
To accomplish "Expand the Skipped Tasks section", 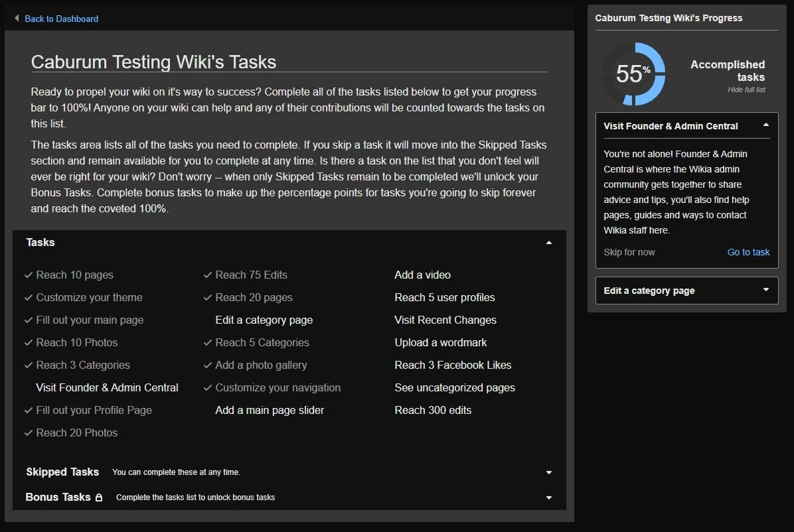I will 548,472.
